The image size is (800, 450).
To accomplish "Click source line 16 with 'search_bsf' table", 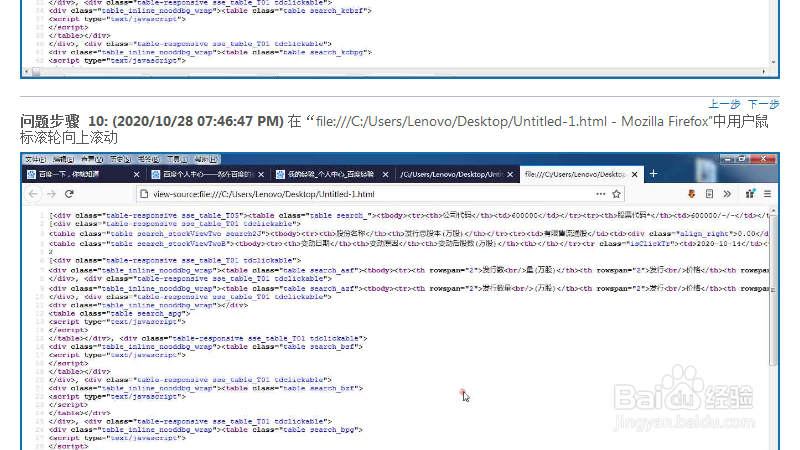I will 206,346.
